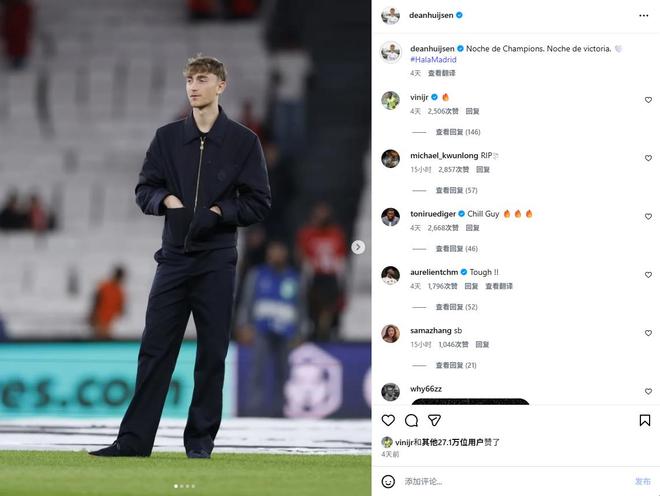Image resolution: width=660 pixels, height=496 pixels.
Task: Open emoji picker in comment box
Action: click(388, 481)
